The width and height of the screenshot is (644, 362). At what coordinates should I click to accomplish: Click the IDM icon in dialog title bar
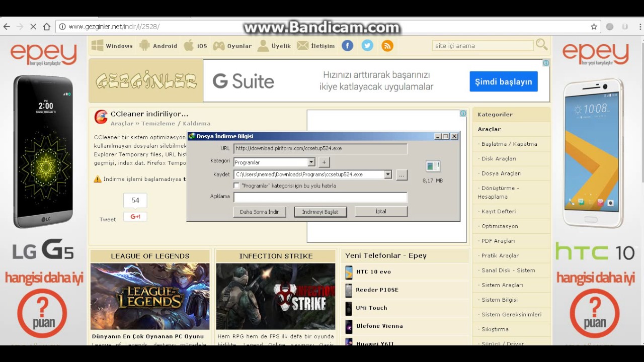tap(192, 136)
